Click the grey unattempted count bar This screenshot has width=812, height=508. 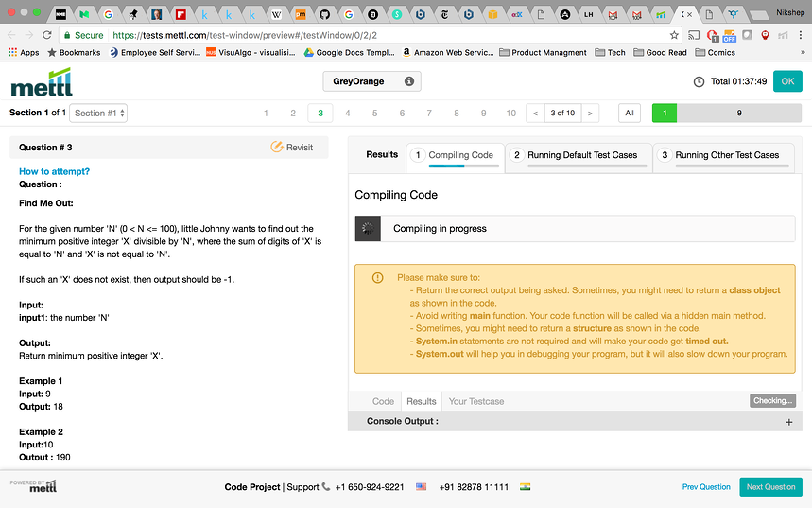click(x=739, y=113)
